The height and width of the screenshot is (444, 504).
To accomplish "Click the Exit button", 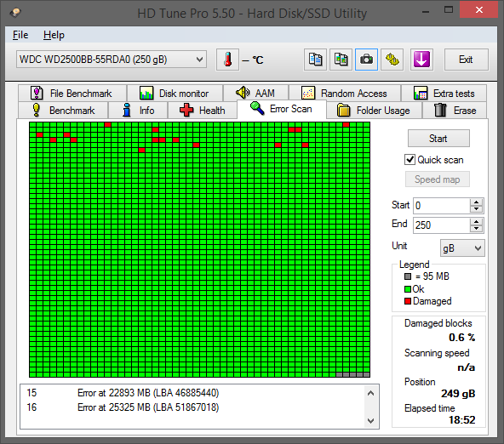I will (466, 60).
